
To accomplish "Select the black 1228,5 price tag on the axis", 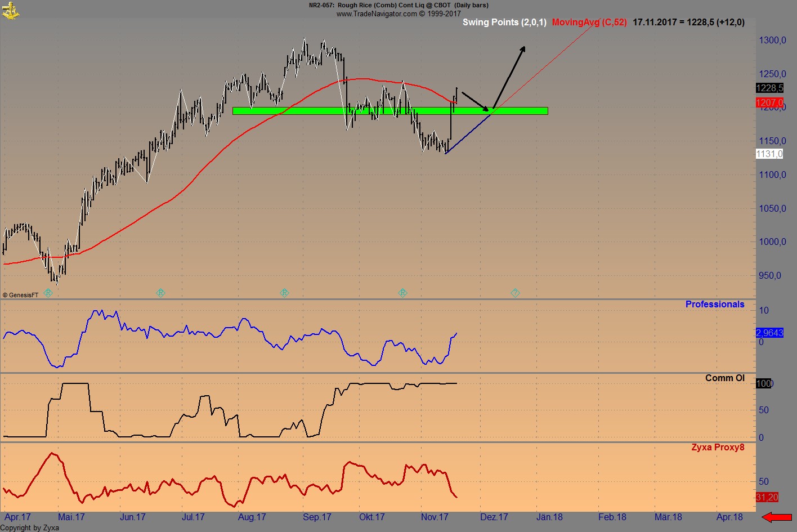I will (769, 88).
